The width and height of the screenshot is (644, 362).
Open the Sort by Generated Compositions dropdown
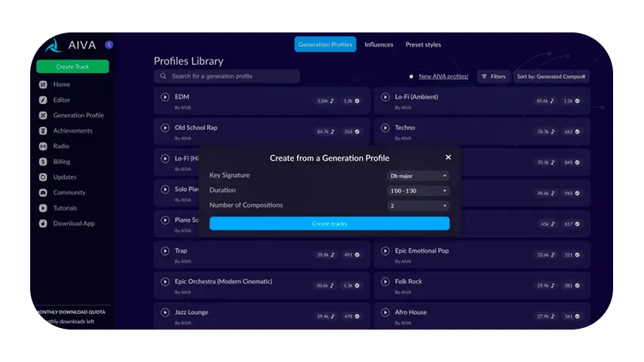pos(551,76)
